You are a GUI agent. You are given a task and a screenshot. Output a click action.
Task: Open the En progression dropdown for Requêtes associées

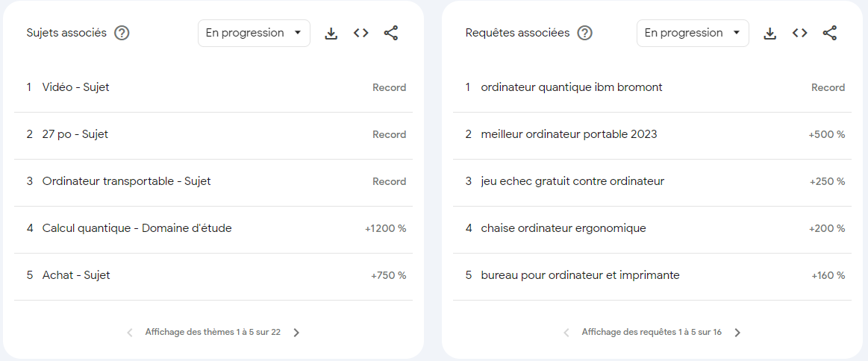tap(693, 33)
